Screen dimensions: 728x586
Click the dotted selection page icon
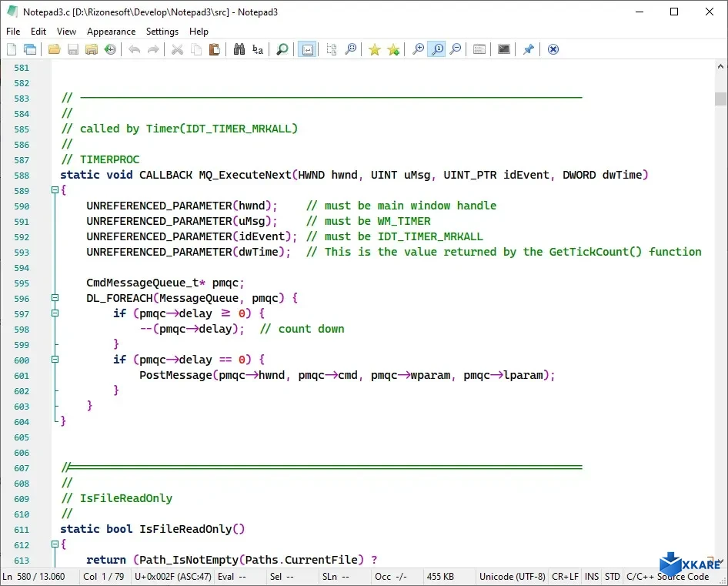point(332,49)
